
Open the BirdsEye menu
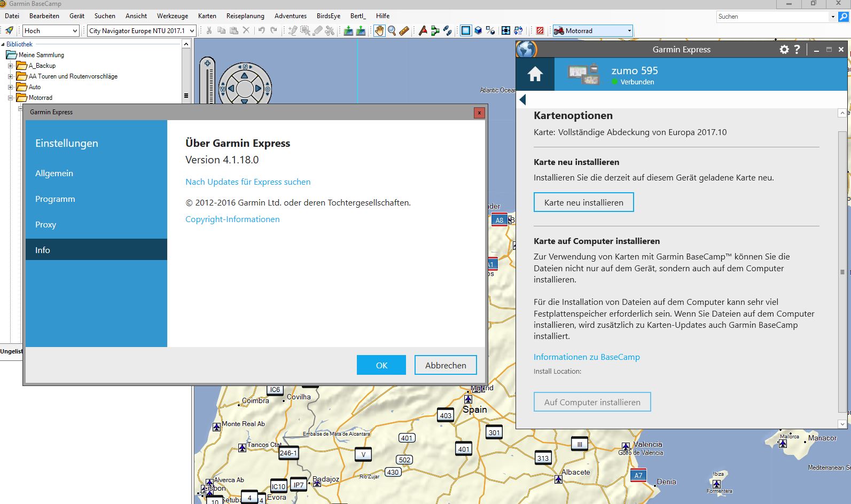(x=329, y=16)
